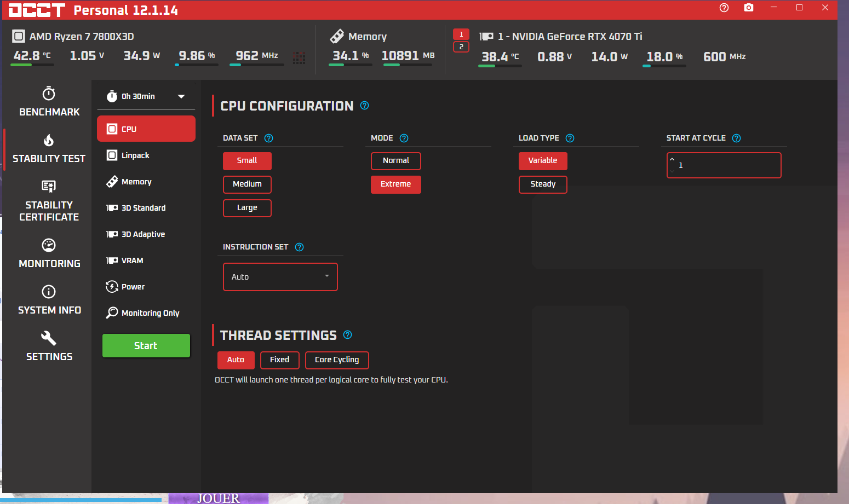Viewport: 849px width, 504px height.
Task: Increase the Start At Cycle value
Action: [x=672, y=159]
